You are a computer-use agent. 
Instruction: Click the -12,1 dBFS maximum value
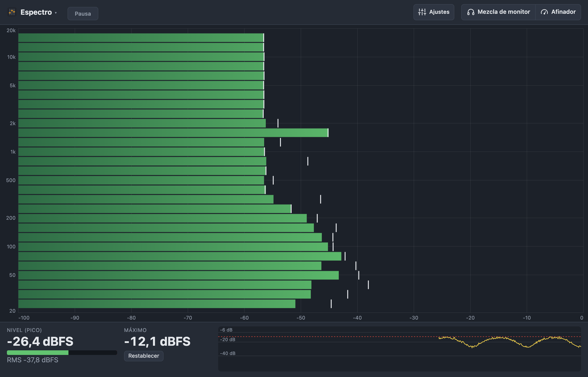tap(157, 341)
